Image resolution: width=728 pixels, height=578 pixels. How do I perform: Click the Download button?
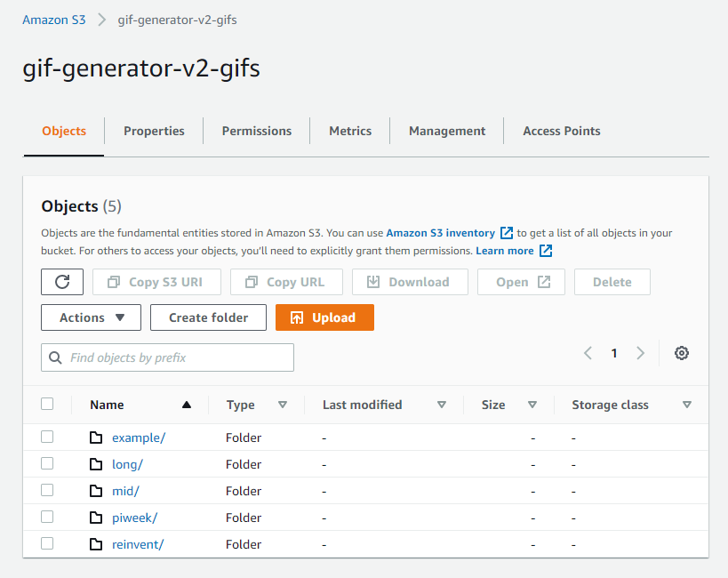(x=410, y=282)
